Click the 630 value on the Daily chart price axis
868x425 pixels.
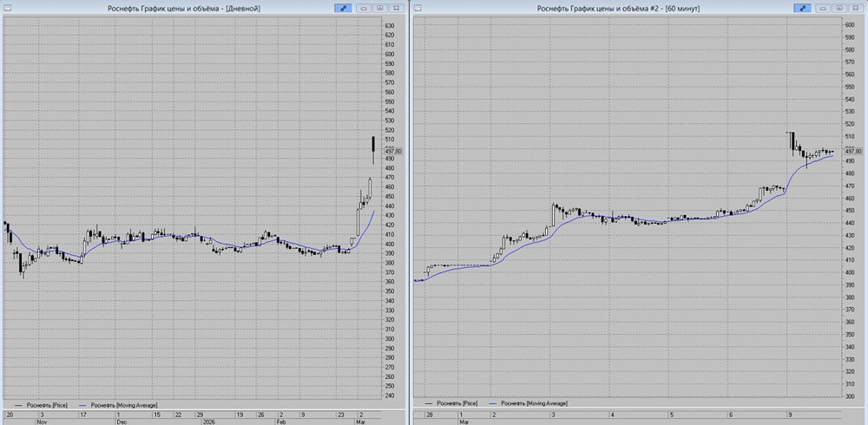[x=389, y=26]
